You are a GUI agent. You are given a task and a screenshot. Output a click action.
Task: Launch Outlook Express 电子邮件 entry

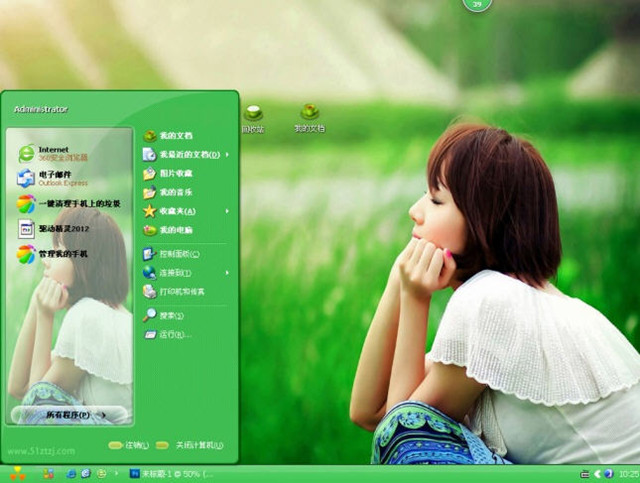click(52, 179)
